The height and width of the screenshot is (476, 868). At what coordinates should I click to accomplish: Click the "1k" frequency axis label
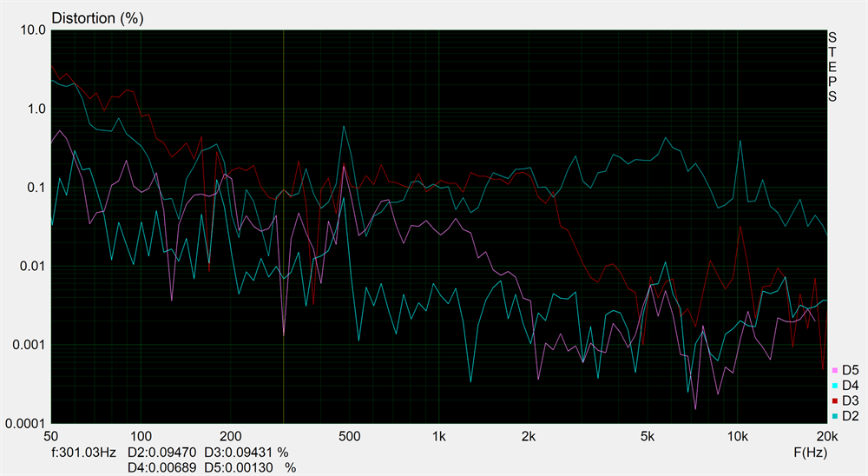[x=439, y=437]
